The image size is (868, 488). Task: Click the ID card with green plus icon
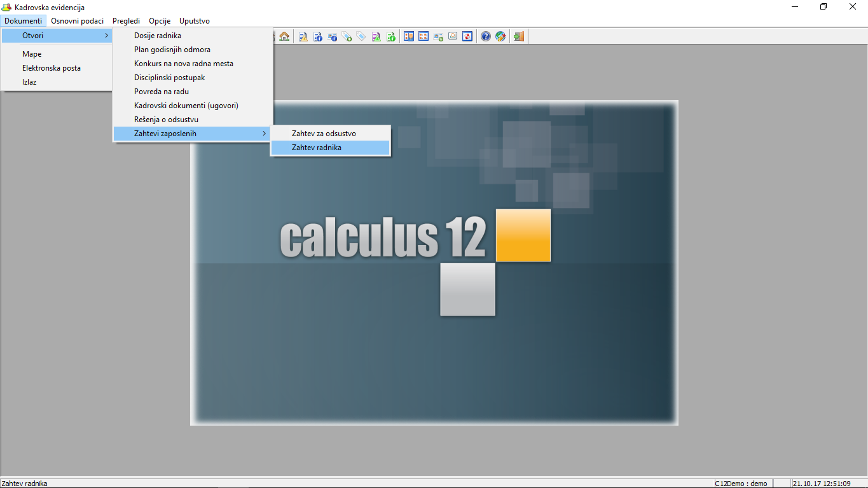point(438,36)
